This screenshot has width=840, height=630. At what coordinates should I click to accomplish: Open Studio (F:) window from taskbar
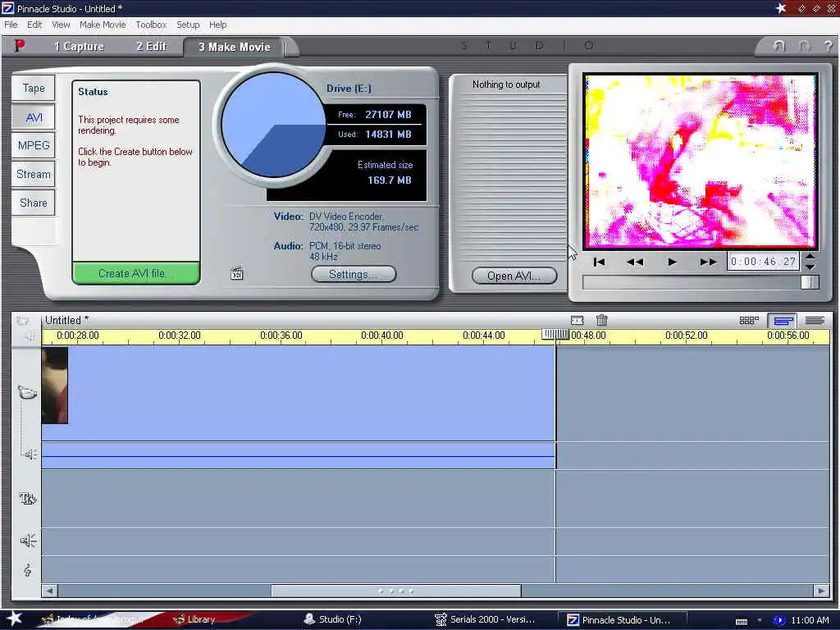click(333, 619)
